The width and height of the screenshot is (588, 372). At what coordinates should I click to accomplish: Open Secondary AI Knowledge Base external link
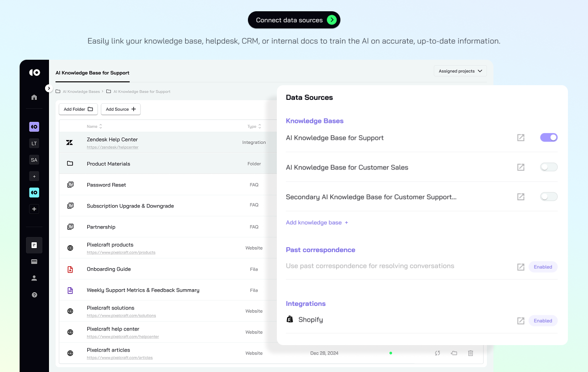521,197
